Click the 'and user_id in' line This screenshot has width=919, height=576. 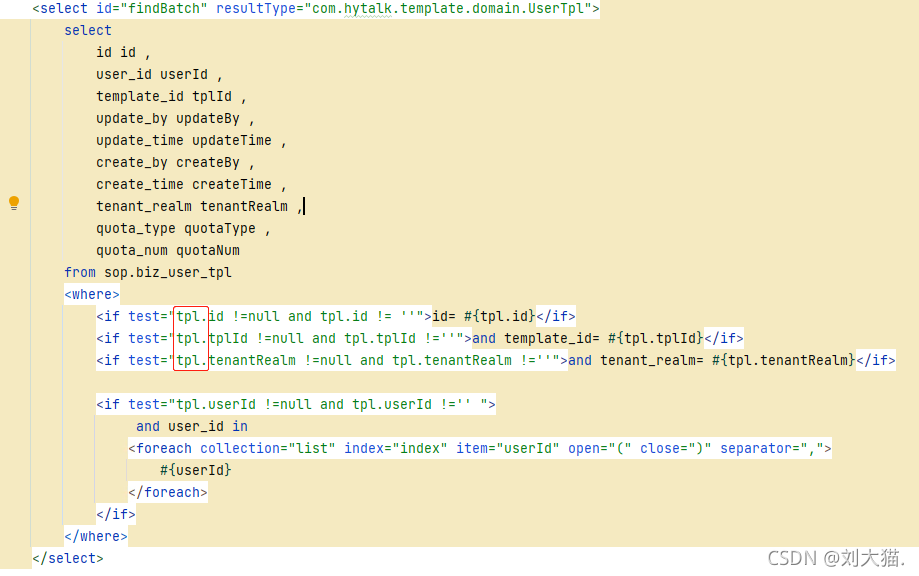click(192, 426)
